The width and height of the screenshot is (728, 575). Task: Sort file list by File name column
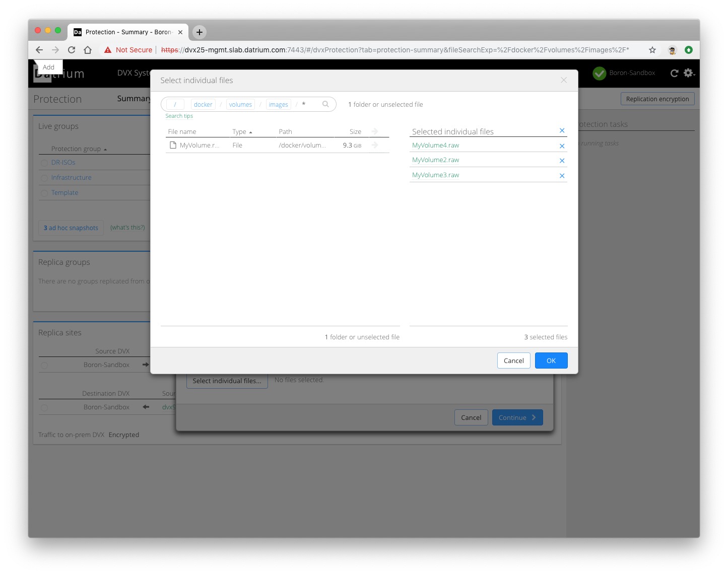(x=182, y=131)
